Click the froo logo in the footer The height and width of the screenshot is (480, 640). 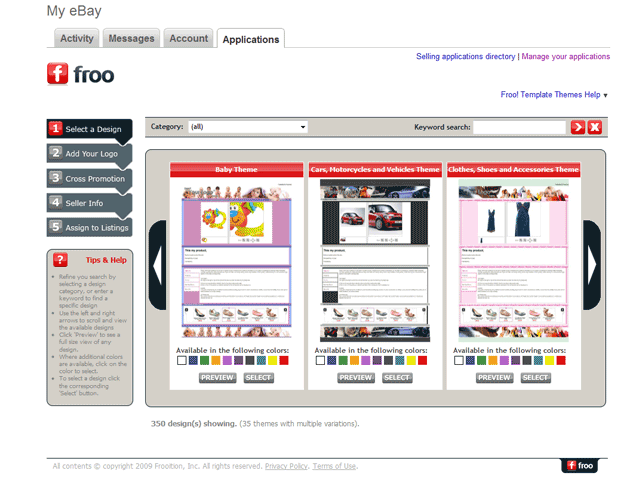[581, 465]
